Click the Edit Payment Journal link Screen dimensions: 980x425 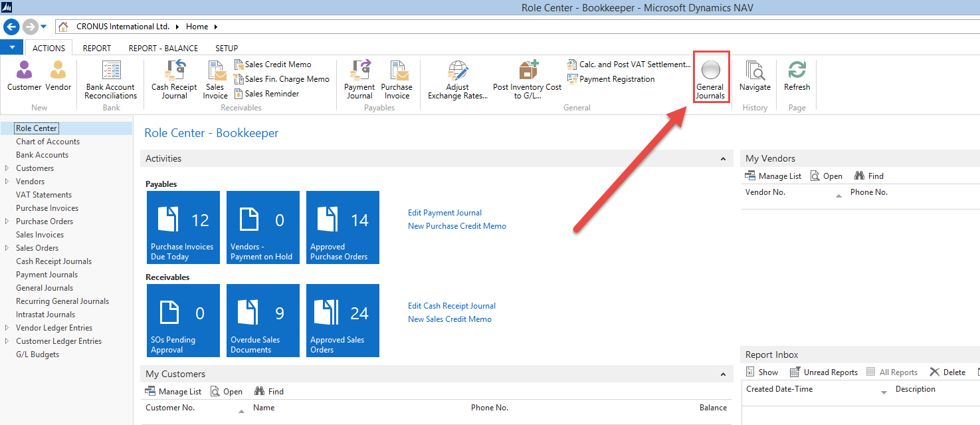click(444, 213)
